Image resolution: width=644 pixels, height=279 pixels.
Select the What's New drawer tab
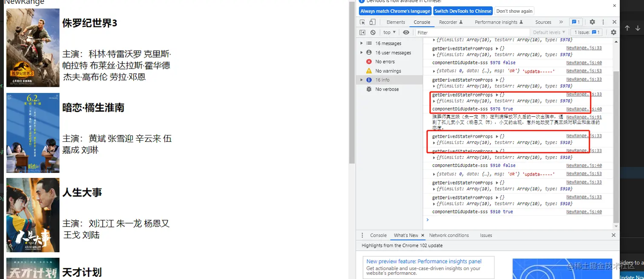coord(406,235)
